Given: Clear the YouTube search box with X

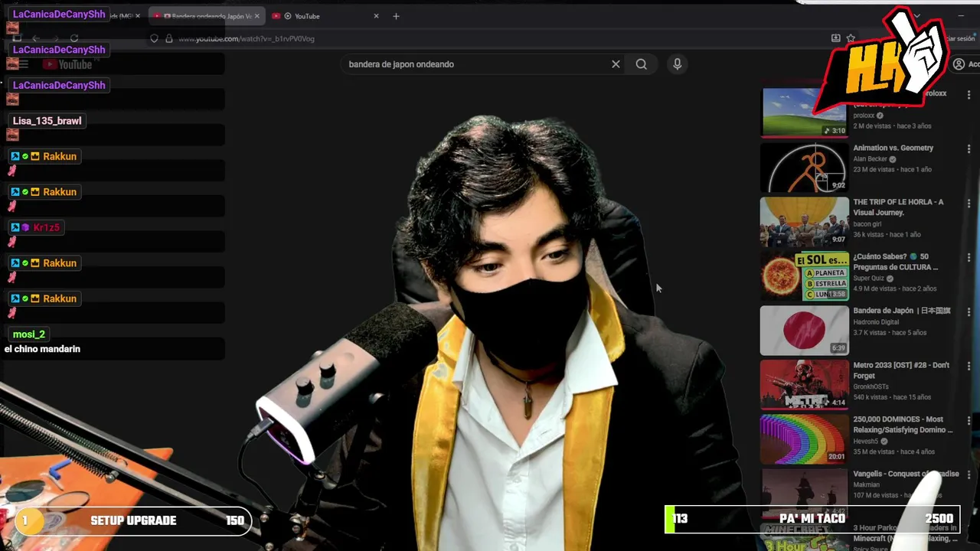Looking at the screenshot, I should pyautogui.click(x=616, y=64).
